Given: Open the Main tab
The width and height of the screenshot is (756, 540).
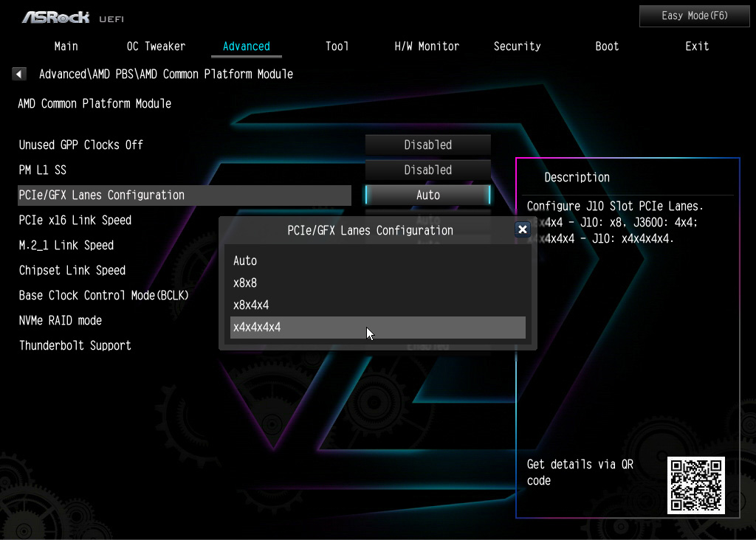Looking at the screenshot, I should 66,46.
